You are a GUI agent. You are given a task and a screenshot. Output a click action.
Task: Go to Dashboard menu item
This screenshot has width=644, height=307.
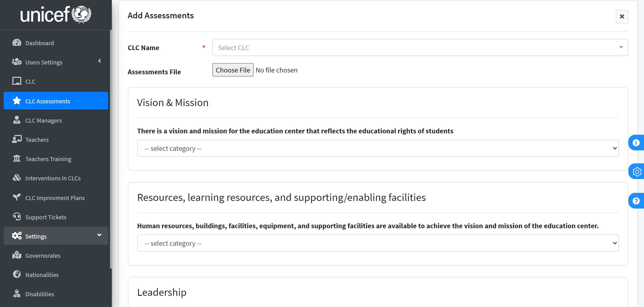(x=56, y=43)
